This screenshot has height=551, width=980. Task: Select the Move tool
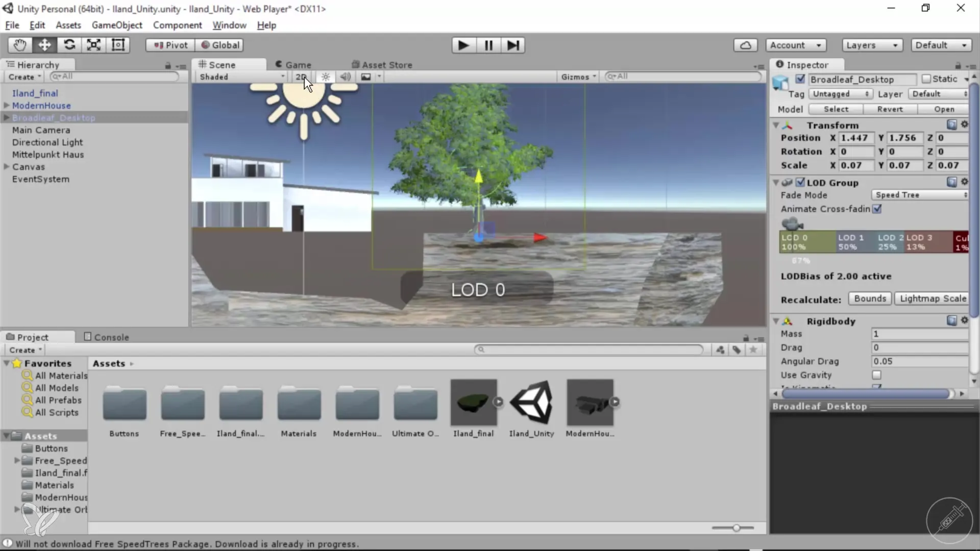[x=44, y=45]
